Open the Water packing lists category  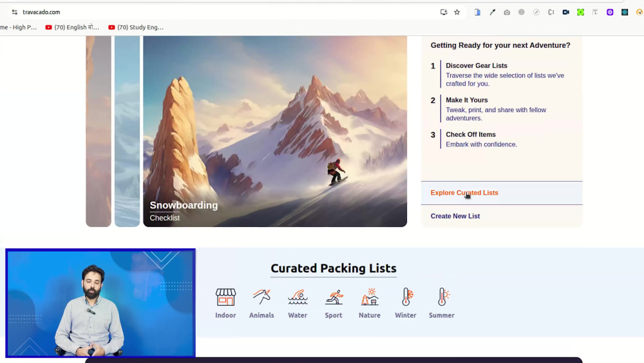pos(298,304)
